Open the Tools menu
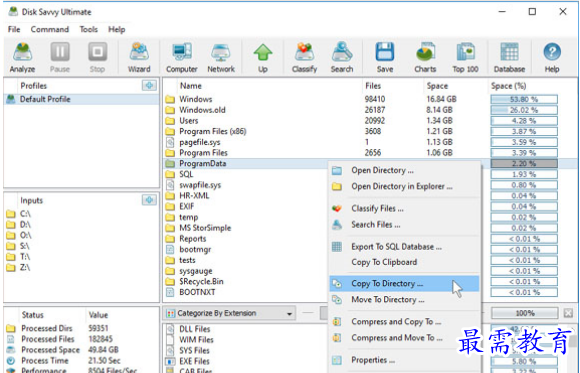Screen dimensions: 580x373 [88, 29]
